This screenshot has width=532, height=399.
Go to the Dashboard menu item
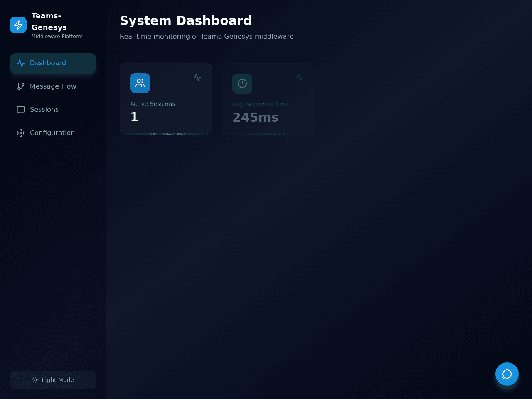click(53, 63)
